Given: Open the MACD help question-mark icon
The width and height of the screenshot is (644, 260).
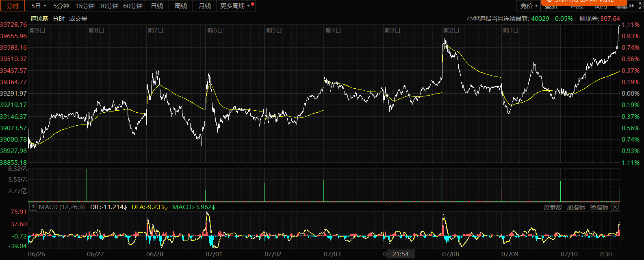Looking at the screenshot, I should pyautogui.click(x=33, y=207).
